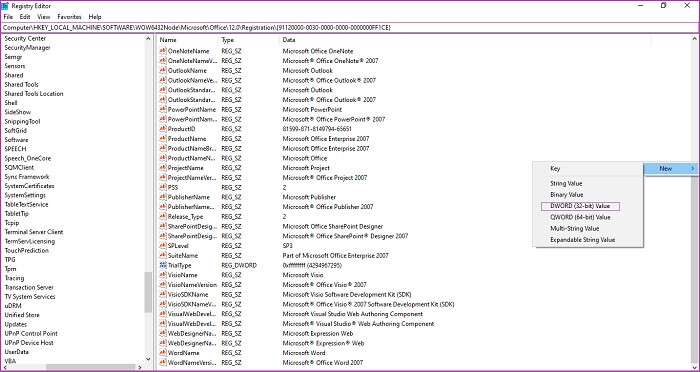The height and width of the screenshot is (372, 700).
Task: Open the Help menu
Action: (95, 17)
